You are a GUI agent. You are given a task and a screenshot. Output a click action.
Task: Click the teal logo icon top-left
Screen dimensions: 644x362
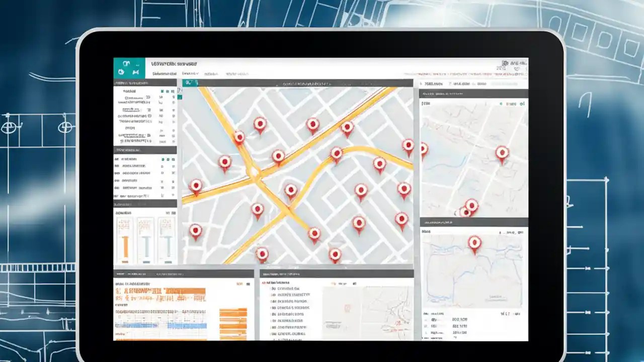tap(127, 64)
